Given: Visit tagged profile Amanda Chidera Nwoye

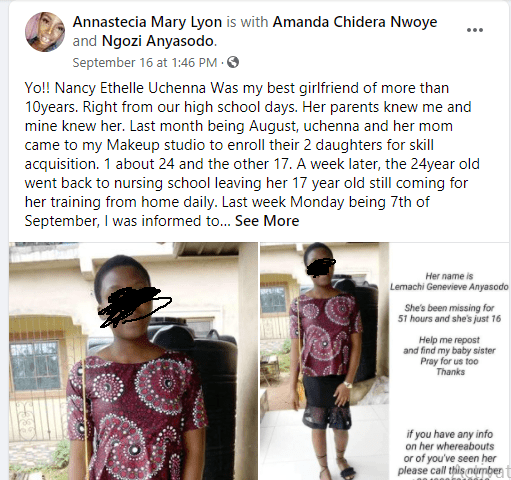Looking at the screenshot, I should point(355,22).
